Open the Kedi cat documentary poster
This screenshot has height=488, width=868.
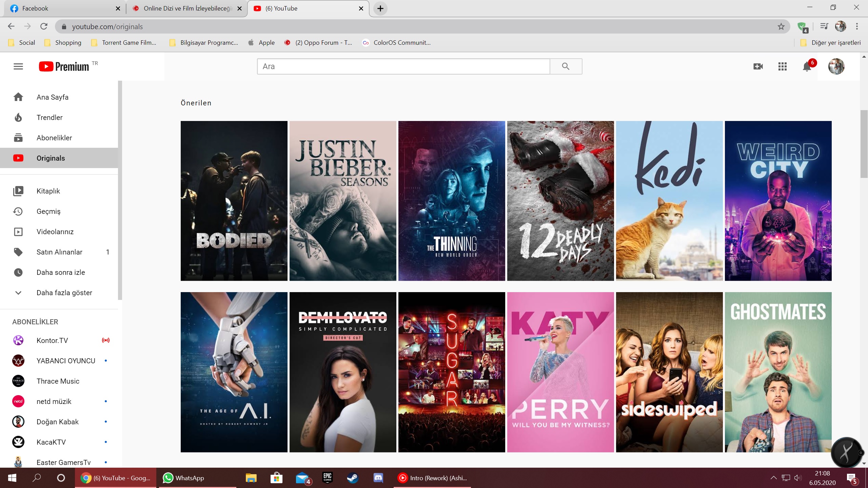(x=669, y=201)
